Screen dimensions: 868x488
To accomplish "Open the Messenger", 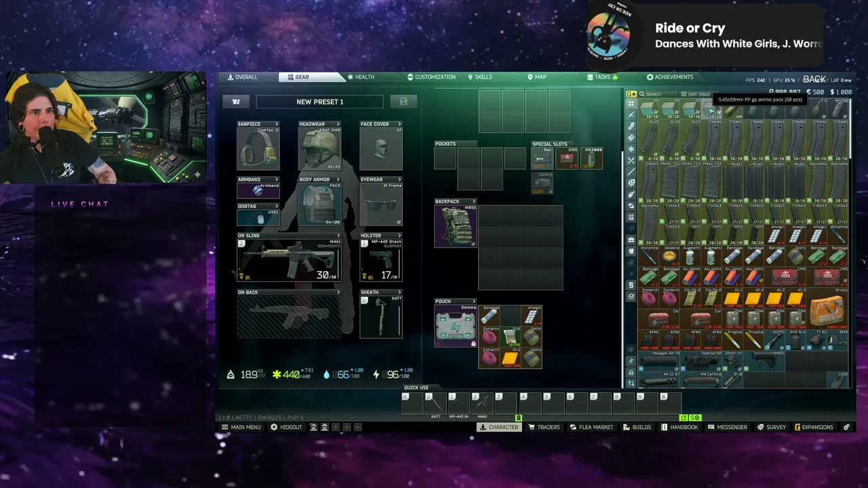I will tap(727, 427).
